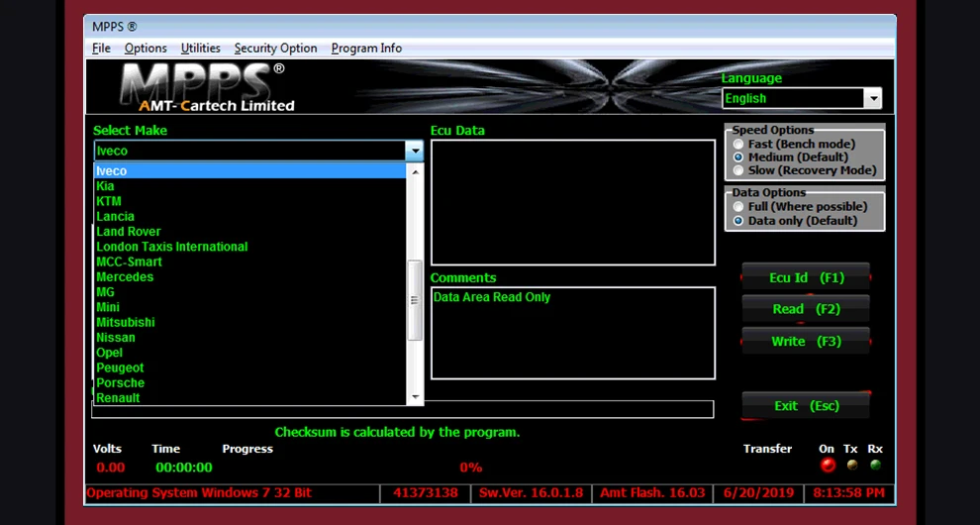Screen dimensions: 980x525
Task: Choose Renault from the make list
Action: (x=250, y=398)
